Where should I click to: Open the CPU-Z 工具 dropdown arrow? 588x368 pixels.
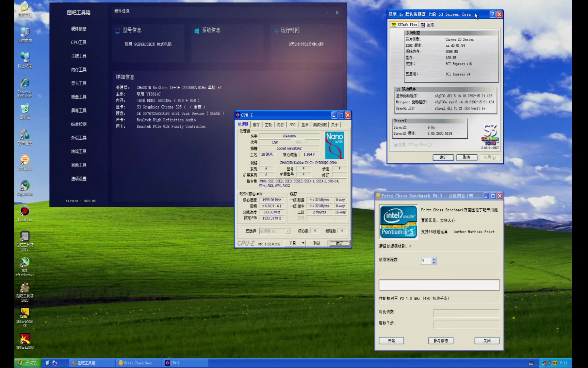click(x=303, y=243)
